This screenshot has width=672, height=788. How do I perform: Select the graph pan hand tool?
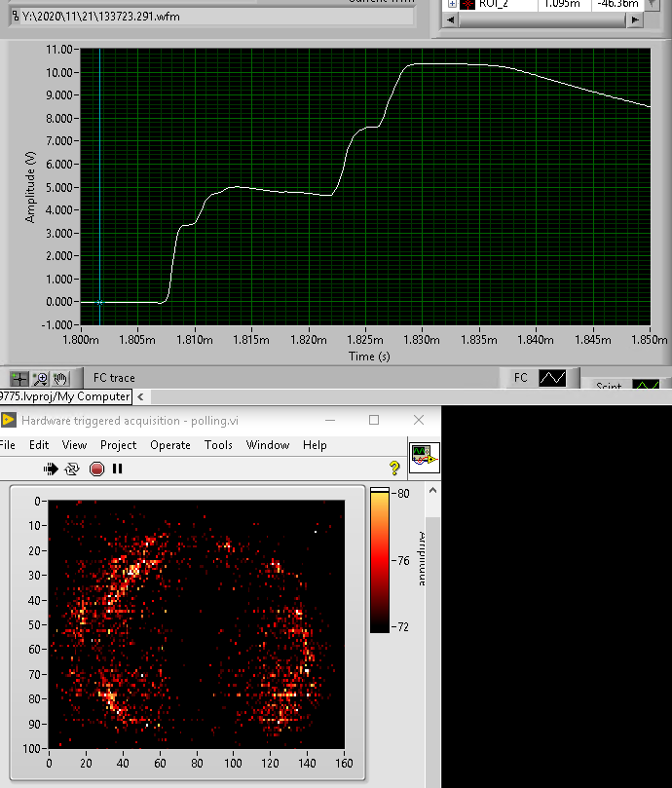pos(59,378)
